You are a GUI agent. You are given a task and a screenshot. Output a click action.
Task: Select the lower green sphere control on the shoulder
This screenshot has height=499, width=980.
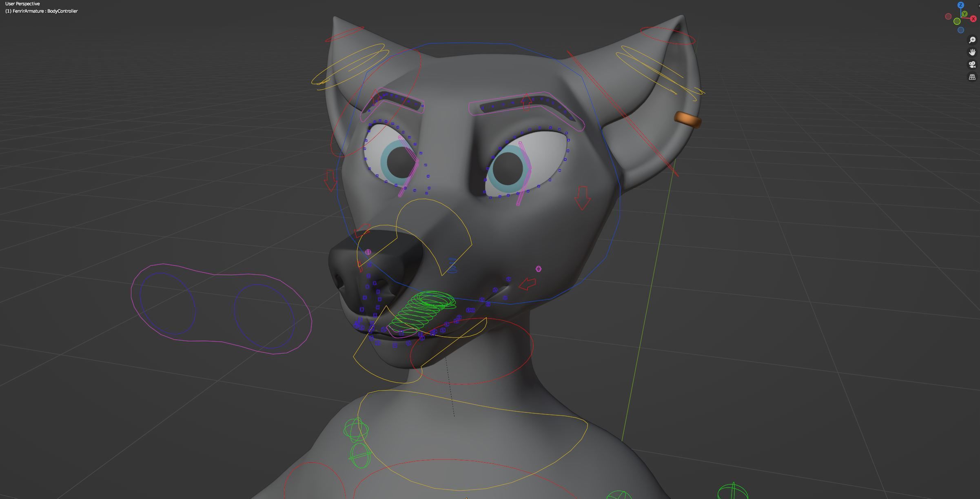click(360, 456)
